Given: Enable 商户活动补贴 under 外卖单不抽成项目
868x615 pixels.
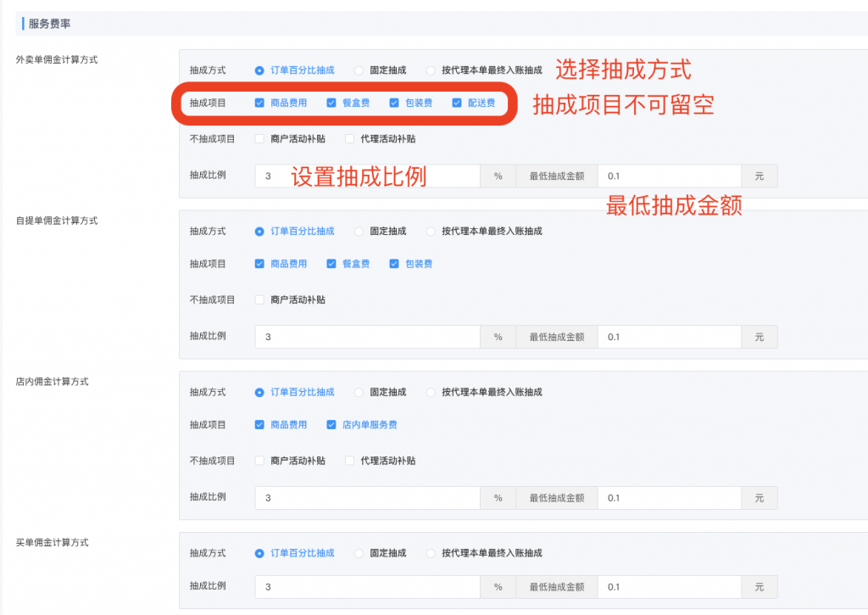Looking at the screenshot, I should coord(259,137).
